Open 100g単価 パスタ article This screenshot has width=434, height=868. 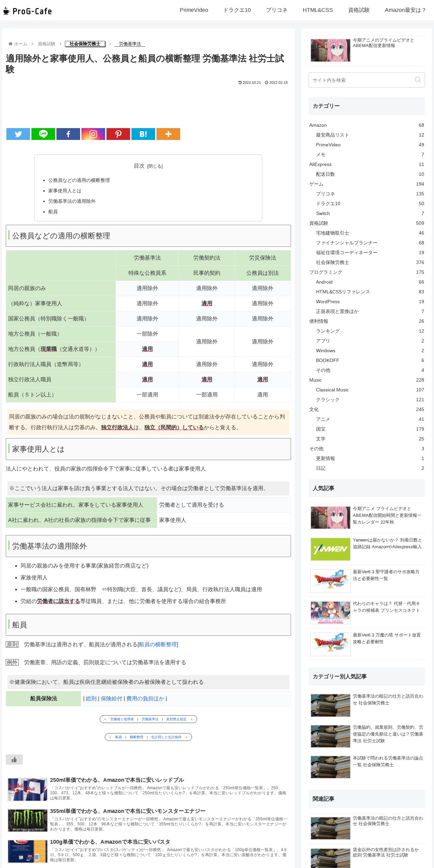tap(147, 851)
